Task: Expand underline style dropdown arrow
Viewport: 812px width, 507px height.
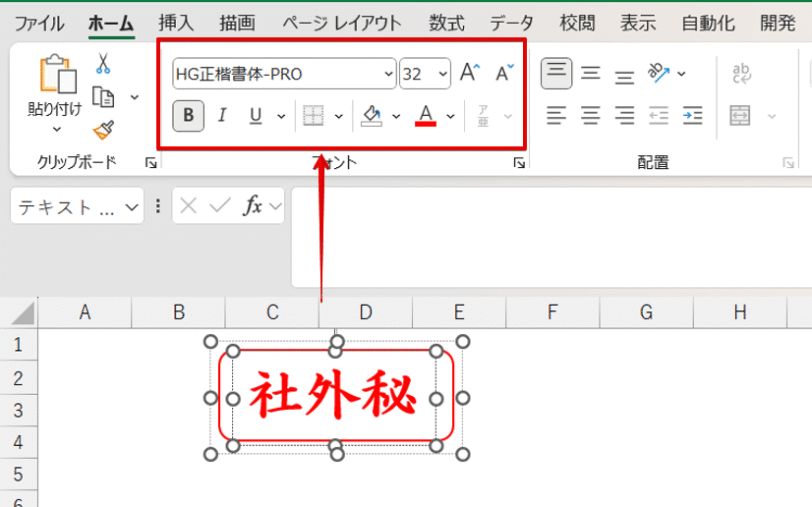Action: (281, 117)
